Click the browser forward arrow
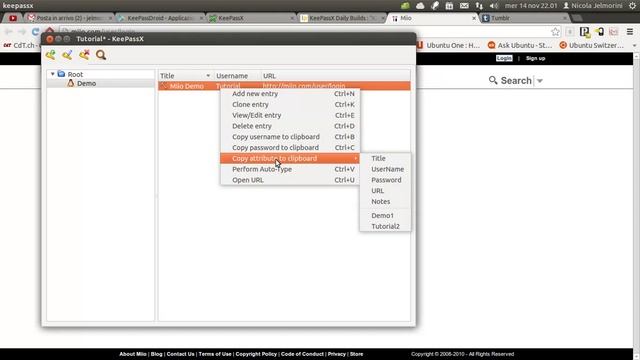Viewport: 640px width, 360px height. 22,31
